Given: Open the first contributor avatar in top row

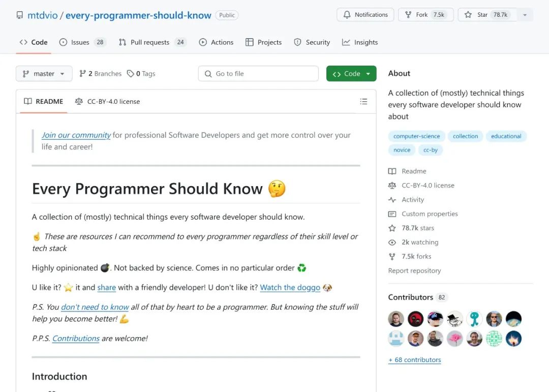Looking at the screenshot, I should (396, 319).
